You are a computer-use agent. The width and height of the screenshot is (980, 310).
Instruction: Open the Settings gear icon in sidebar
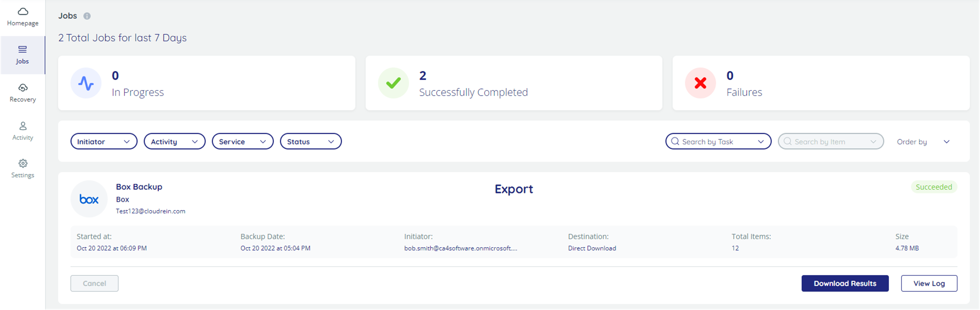coord(23,163)
